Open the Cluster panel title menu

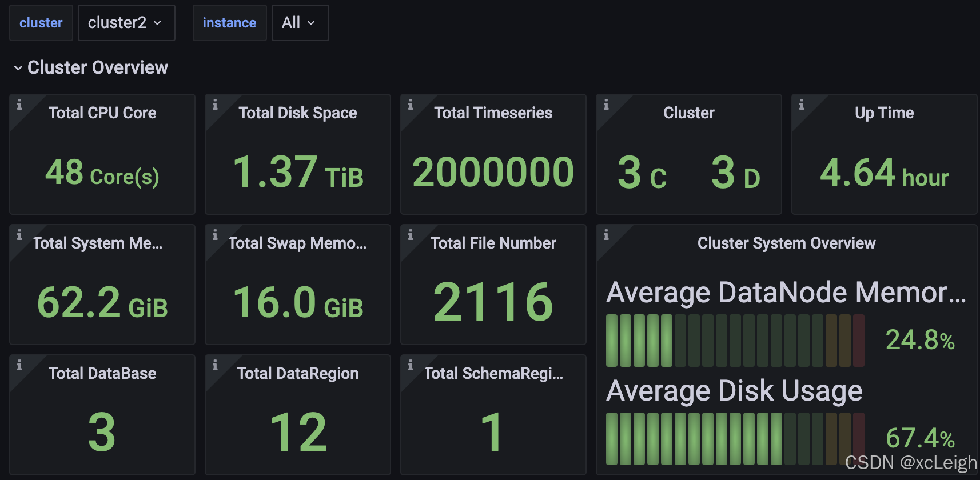pyautogui.click(x=689, y=113)
